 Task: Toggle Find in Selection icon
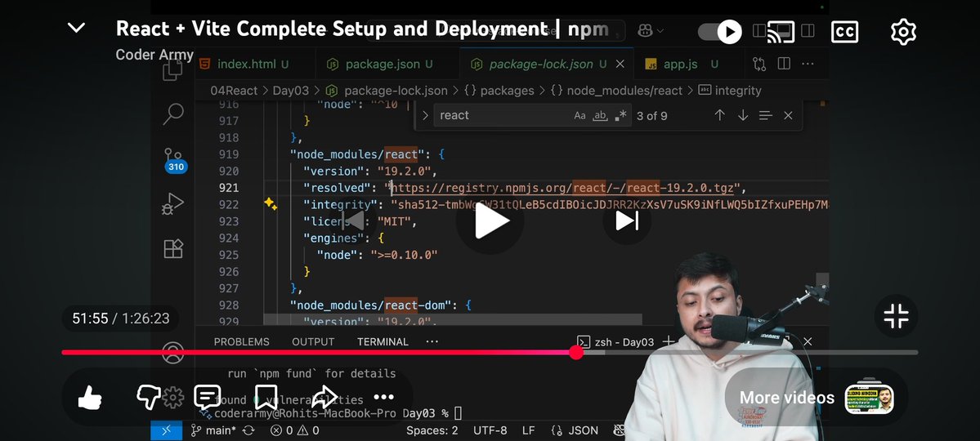pyautogui.click(x=766, y=116)
